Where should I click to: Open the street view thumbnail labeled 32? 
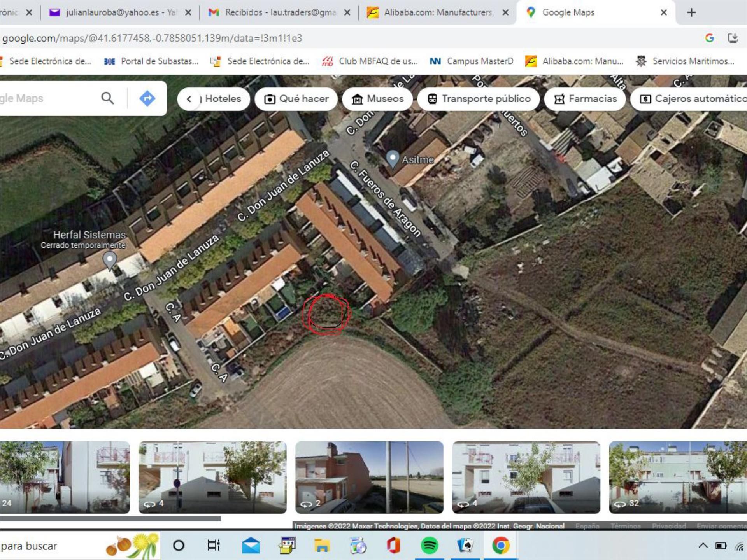coord(678,477)
